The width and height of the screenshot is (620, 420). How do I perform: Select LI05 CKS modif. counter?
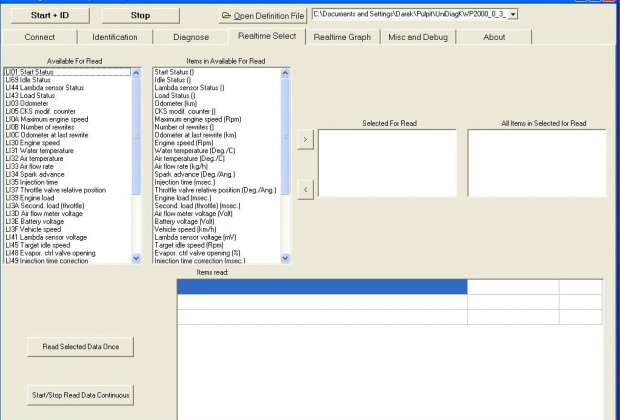[x=67, y=112]
